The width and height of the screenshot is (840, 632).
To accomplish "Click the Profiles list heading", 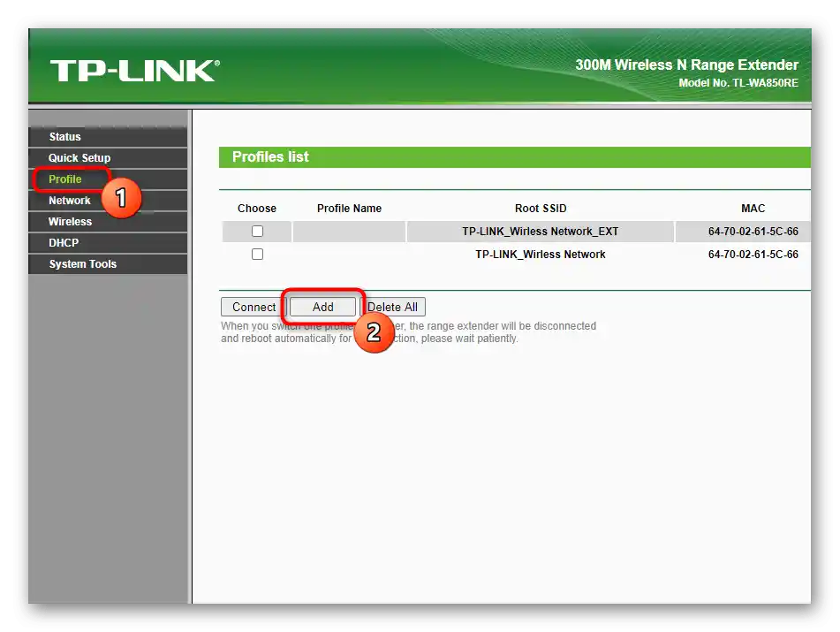I will [270, 157].
